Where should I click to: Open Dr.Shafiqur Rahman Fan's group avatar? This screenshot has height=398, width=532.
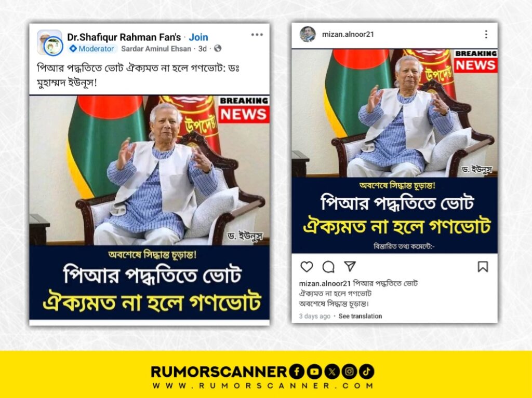(49, 43)
